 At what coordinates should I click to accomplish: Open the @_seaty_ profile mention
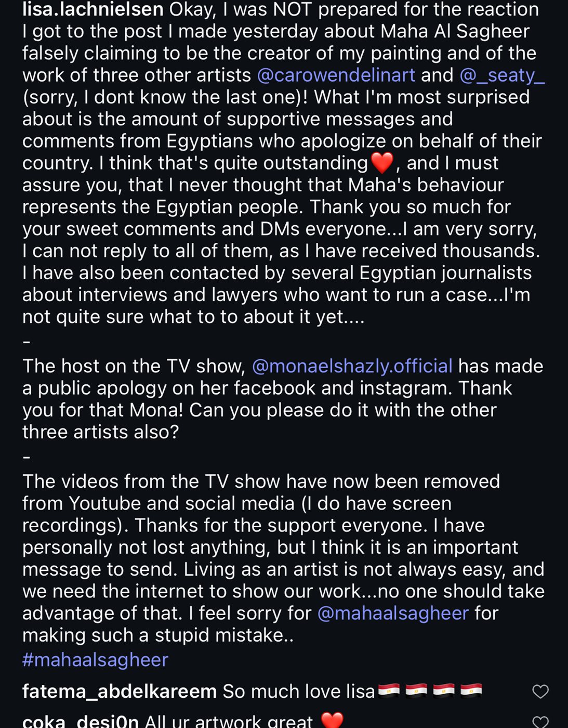click(502, 75)
